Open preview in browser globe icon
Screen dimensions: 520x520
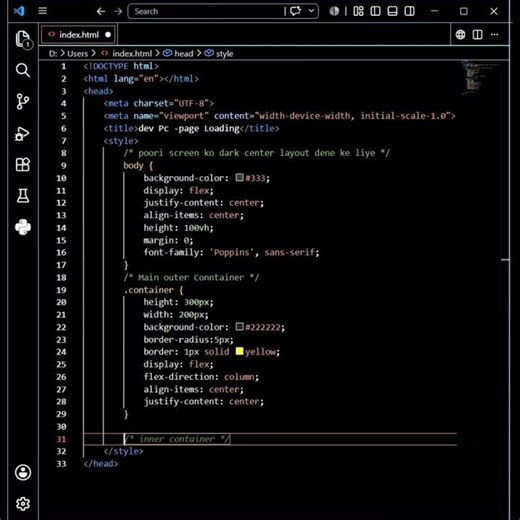(x=460, y=34)
